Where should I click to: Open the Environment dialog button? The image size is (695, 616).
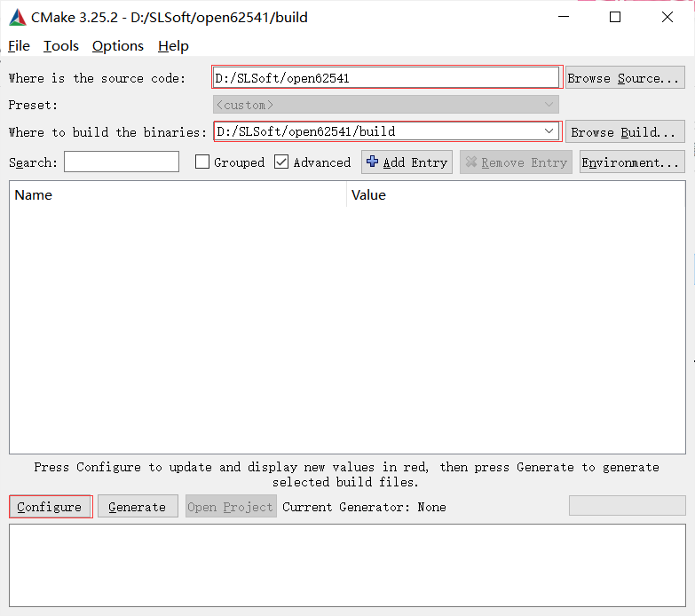[632, 162]
